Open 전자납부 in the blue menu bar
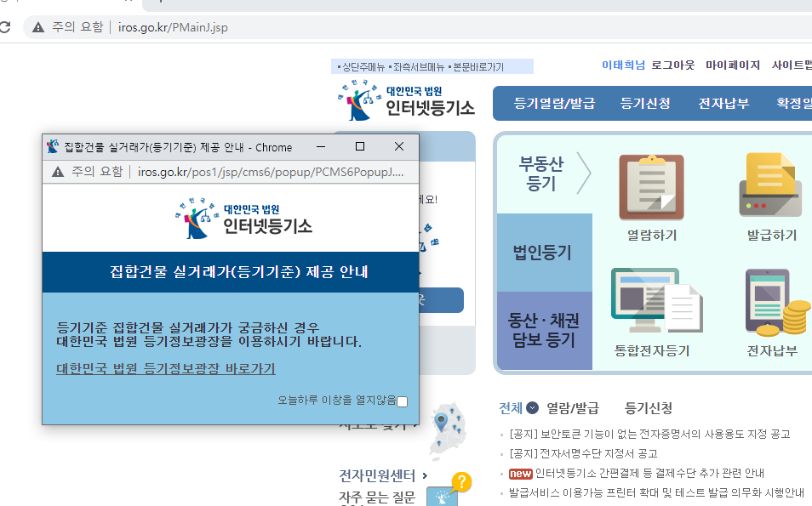The image size is (812, 506). [x=723, y=103]
